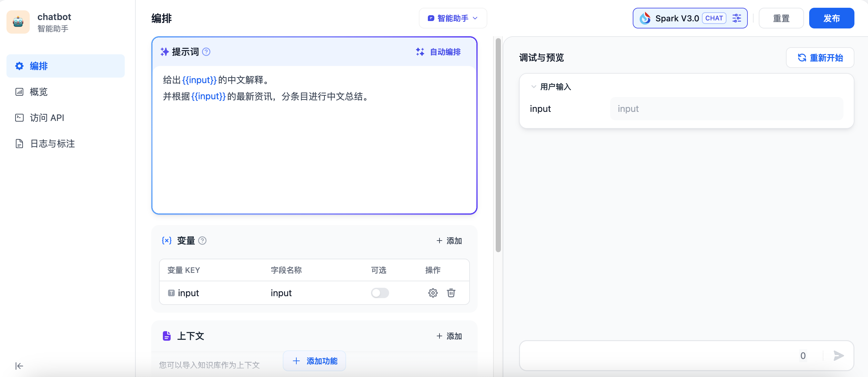Collapse the sidebar with the arrow icon
Viewport: 868px width, 377px height.
pos(19,366)
